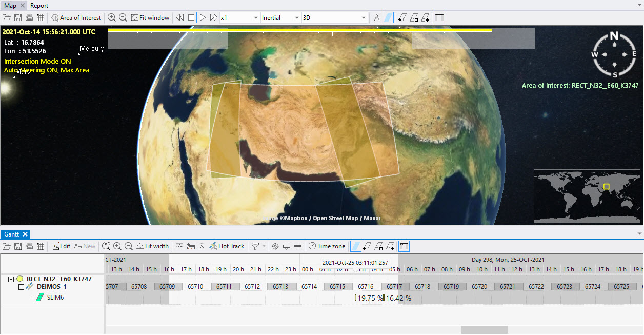The width and height of the screenshot is (644, 335).
Task: Select the Gantt tab
Action: click(x=11, y=234)
